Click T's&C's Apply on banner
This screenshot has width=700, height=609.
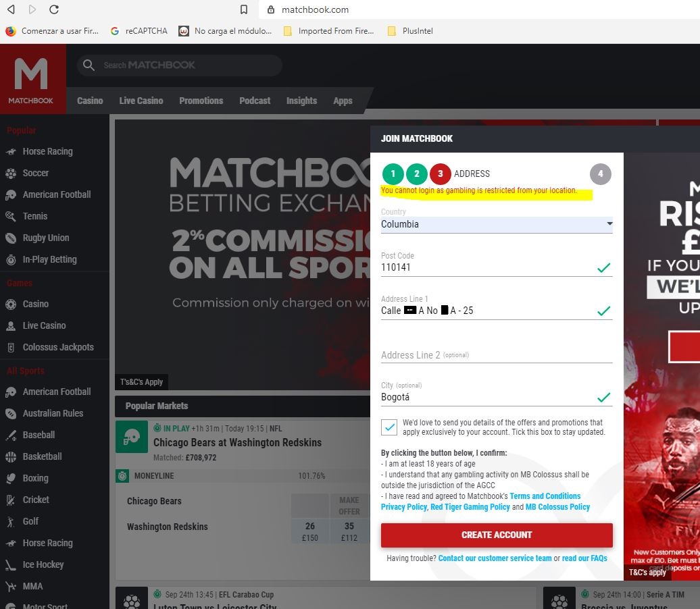coord(141,382)
